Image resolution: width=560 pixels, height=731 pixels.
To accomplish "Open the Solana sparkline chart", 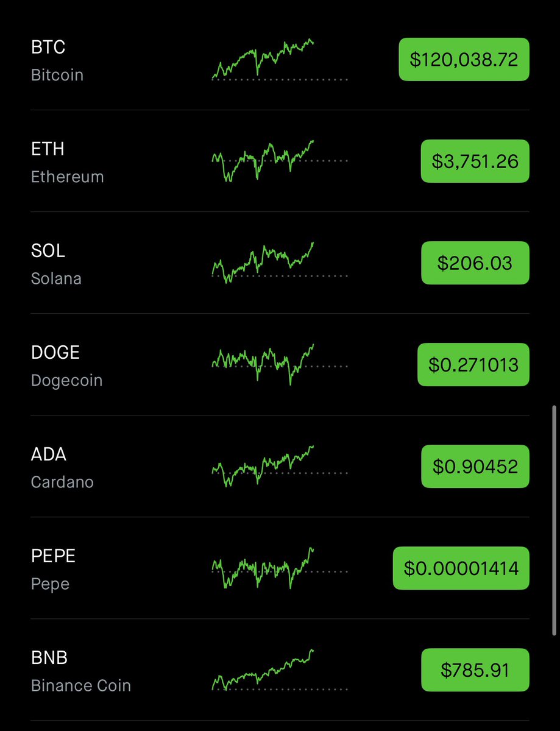I will (280, 263).
